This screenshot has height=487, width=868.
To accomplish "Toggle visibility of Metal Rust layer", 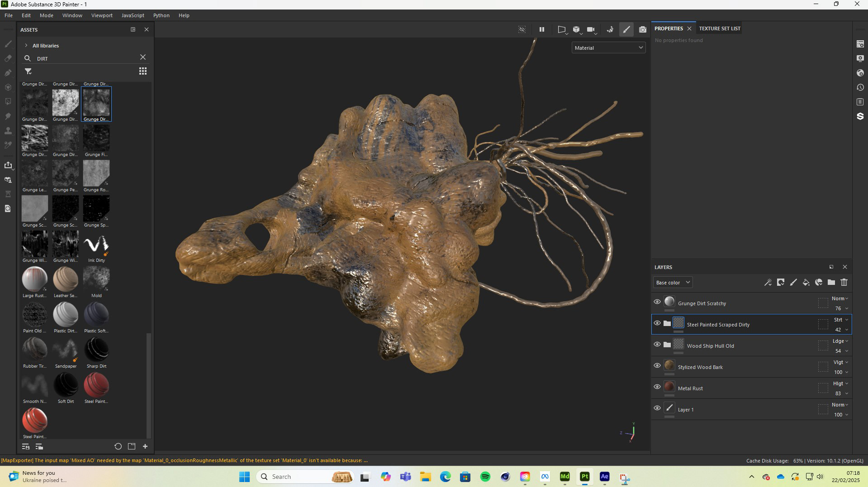I will click(657, 387).
